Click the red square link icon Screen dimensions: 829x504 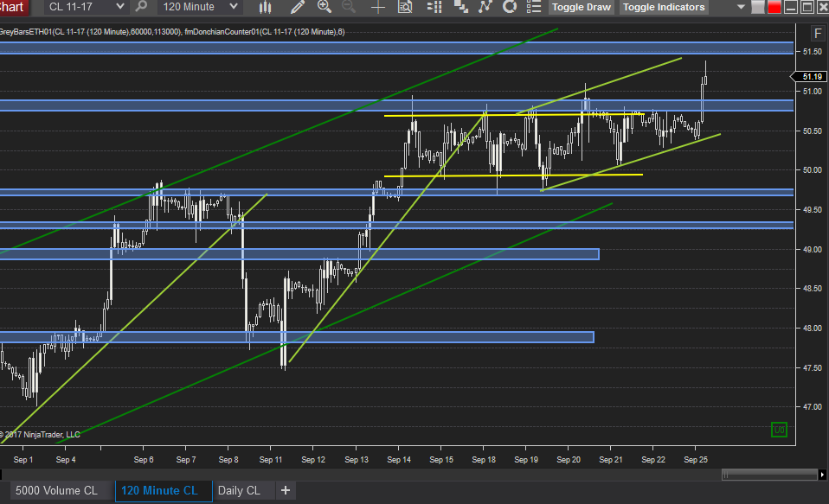point(774,7)
